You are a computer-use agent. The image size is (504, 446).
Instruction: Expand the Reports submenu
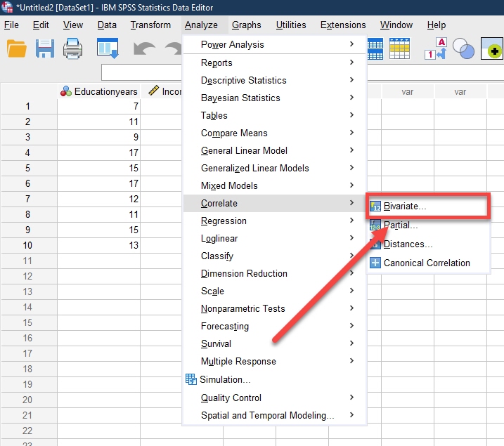(x=275, y=63)
